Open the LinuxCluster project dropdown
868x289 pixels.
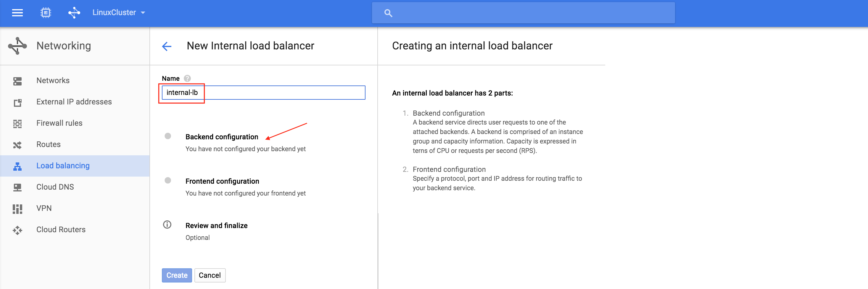pos(119,13)
